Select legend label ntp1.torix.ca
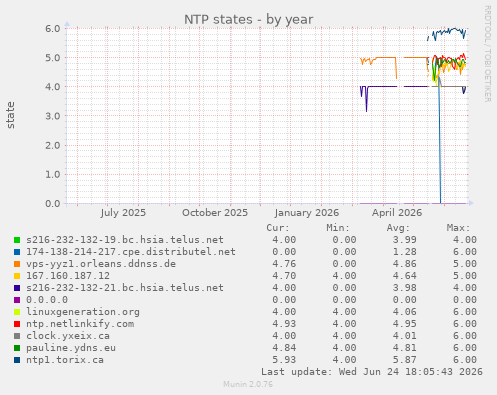 pyautogui.click(x=65, y=360)
